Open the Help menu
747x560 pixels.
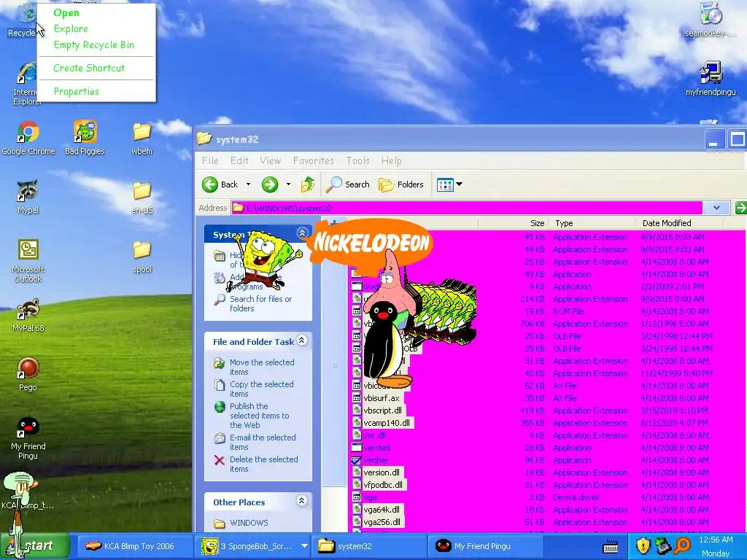(392, 161)
